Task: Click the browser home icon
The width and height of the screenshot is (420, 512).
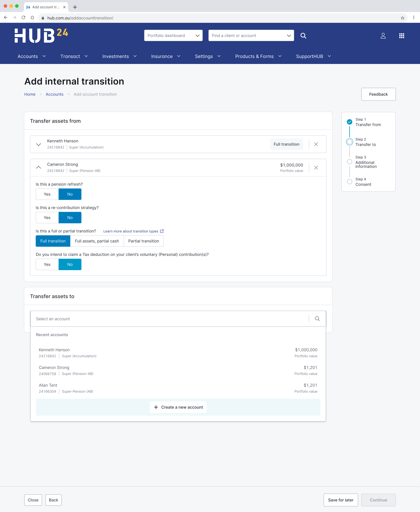Action: tap(32, 18)
